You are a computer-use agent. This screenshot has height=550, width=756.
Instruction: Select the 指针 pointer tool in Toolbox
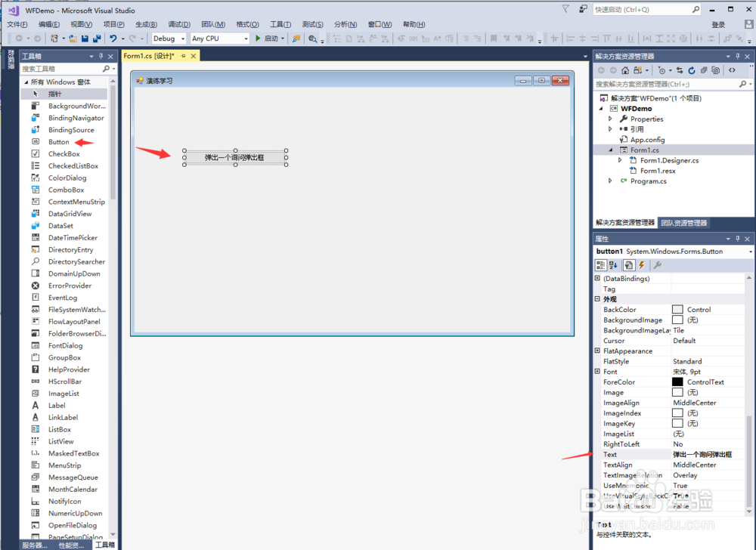click(64, 94)
